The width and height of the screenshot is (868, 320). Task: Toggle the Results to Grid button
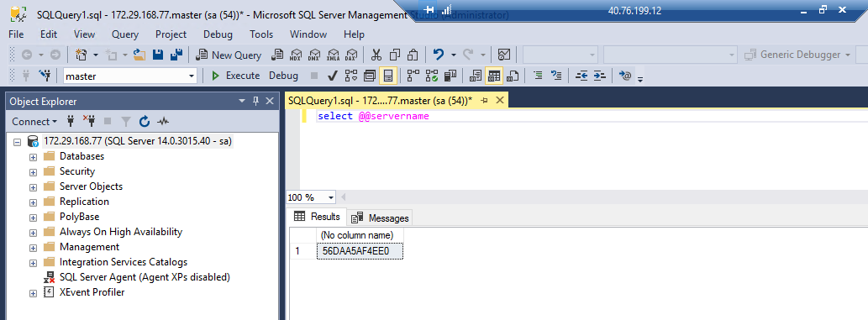[x=494, y=76]
